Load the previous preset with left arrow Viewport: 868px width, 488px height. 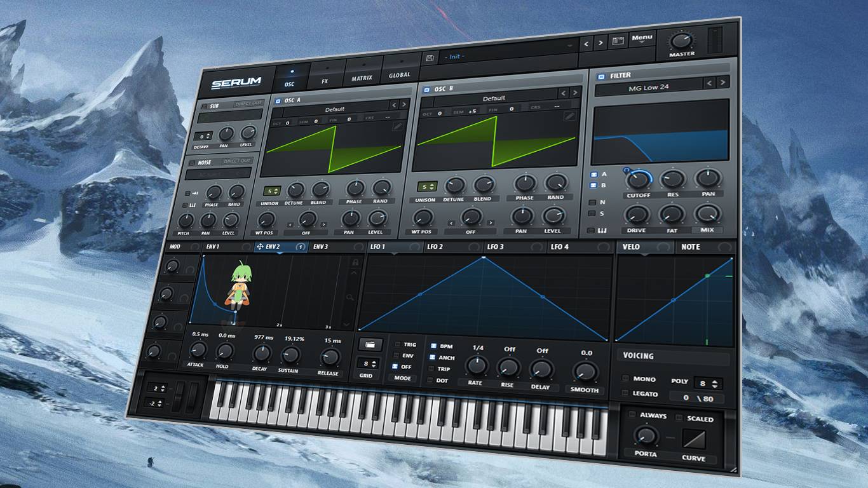point(587,43)
